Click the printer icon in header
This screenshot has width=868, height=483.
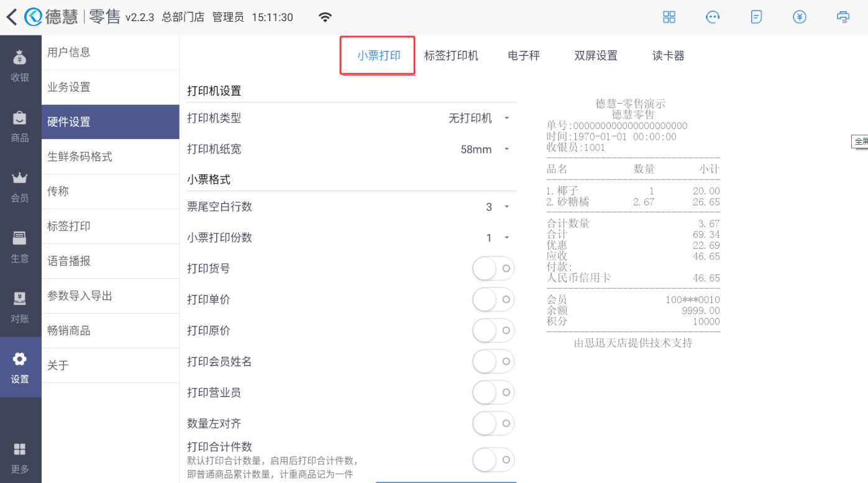coord(843,17)
